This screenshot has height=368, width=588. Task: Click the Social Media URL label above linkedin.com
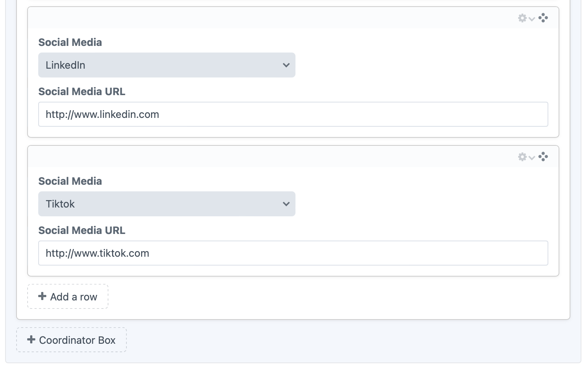tap(82, 91)
